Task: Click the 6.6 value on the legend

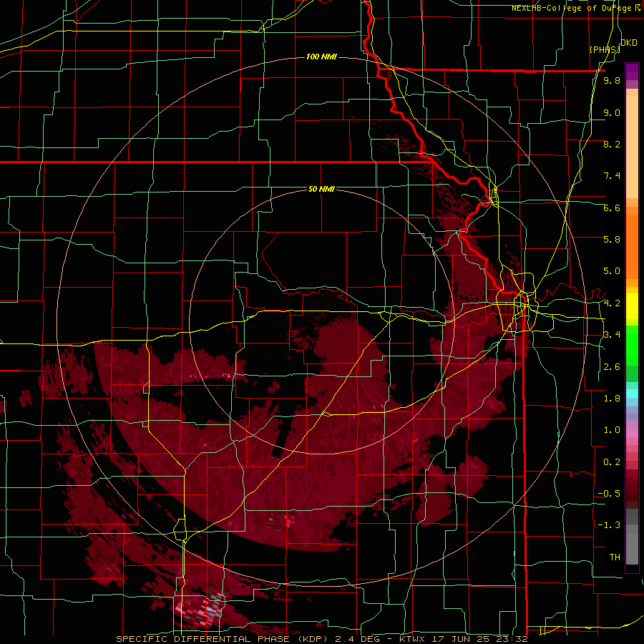Action: (x=612, y=208)
